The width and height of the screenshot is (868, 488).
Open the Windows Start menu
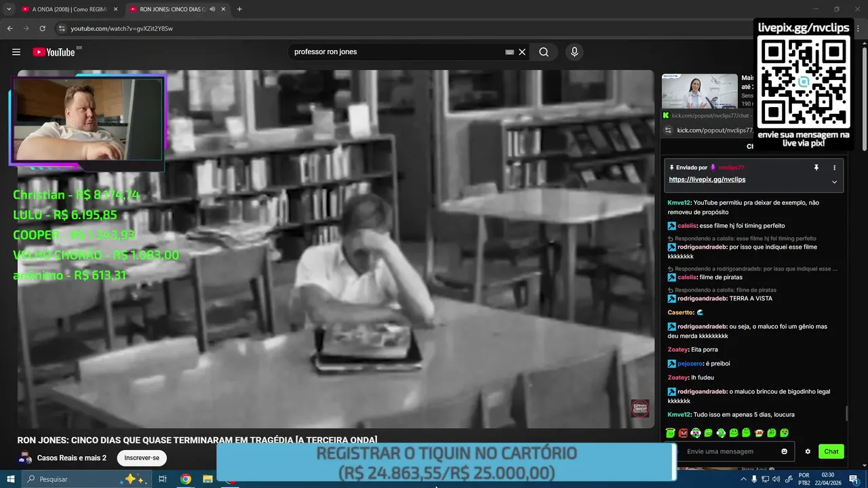pyautogui.click(x=10, y=479)
